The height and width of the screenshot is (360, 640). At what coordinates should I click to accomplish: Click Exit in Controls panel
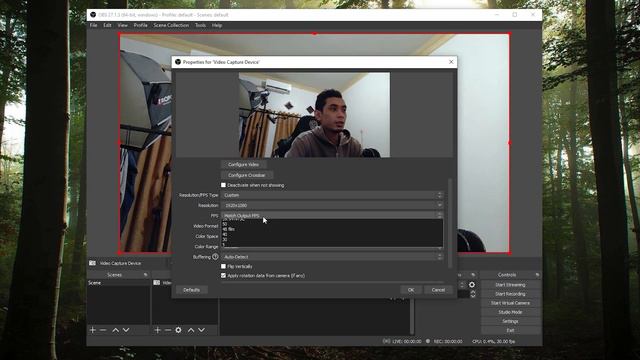(510, 331)
